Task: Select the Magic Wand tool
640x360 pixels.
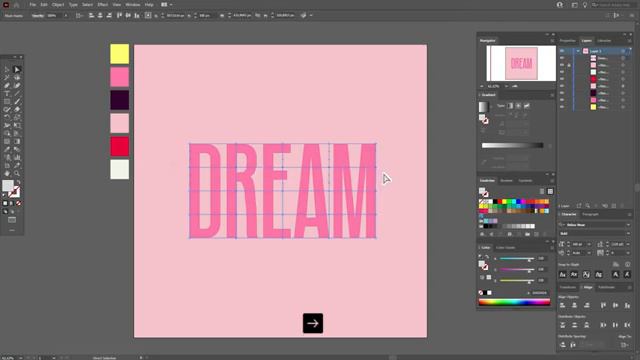Action: point(7,78)
